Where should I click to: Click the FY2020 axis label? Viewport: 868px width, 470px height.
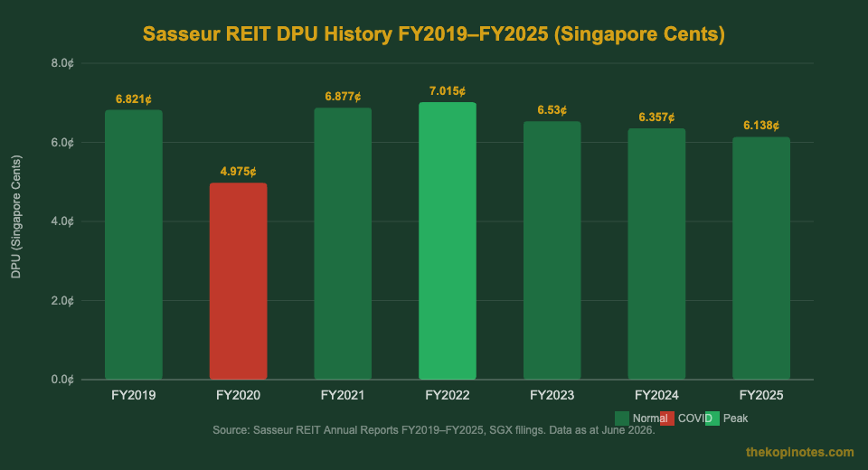(238, 395)
